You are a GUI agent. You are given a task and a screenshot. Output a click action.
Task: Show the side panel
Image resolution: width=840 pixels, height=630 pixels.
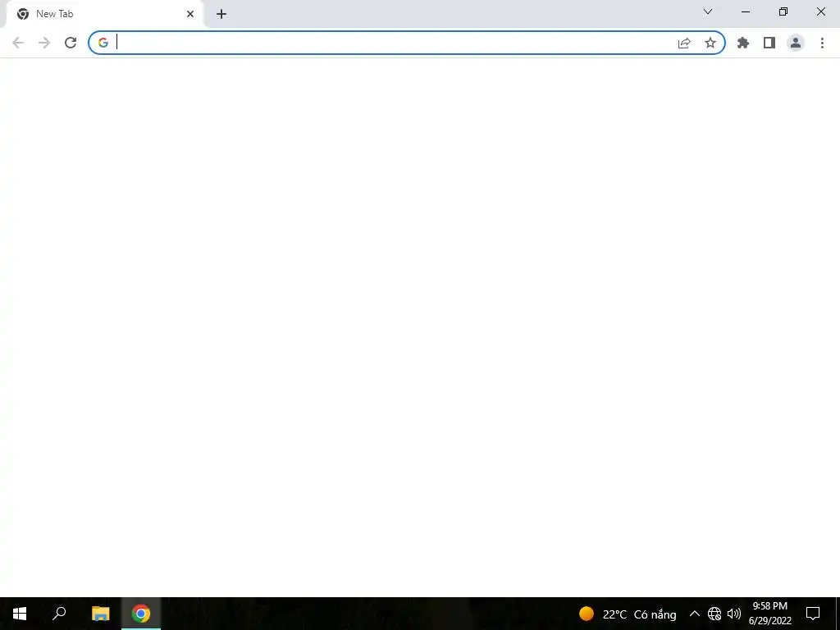[769, 43]
